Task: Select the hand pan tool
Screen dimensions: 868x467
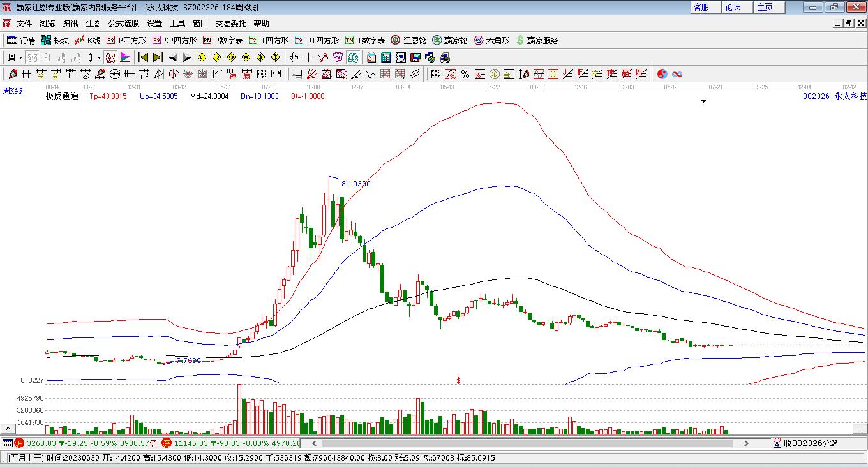Action: pos(294,57)
